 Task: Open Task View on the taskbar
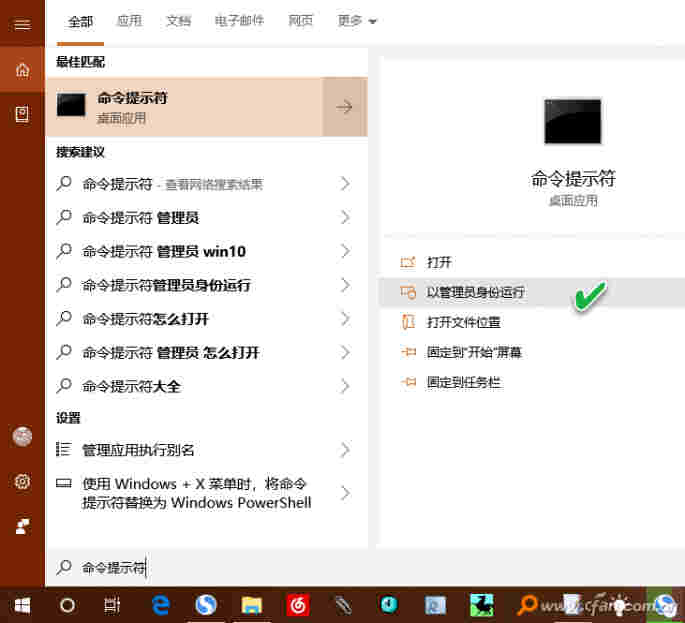(112, 606)
